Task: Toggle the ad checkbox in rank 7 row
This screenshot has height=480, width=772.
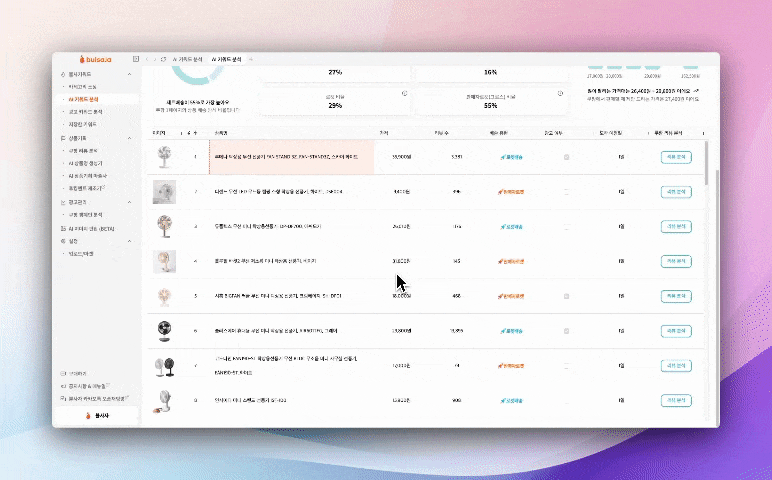Action: 566,366
